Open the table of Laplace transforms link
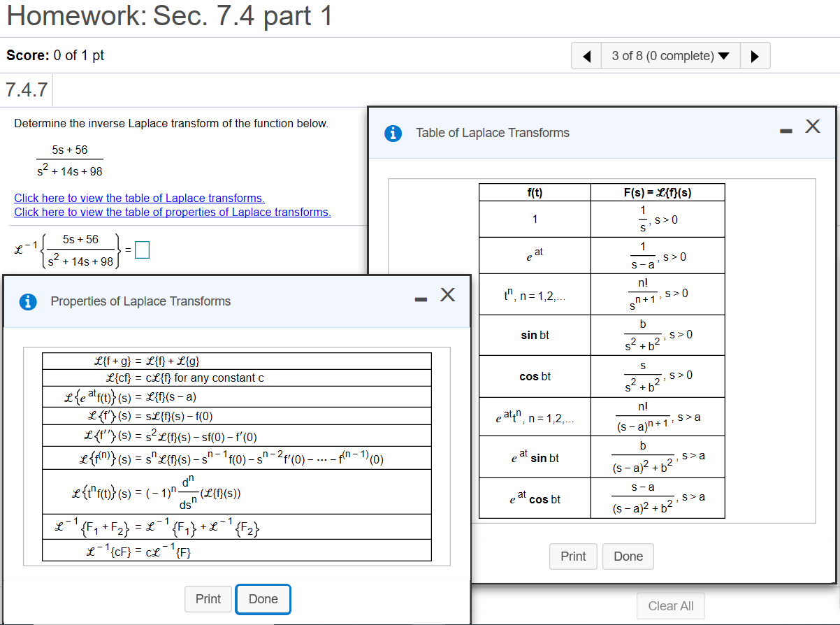The image size is (840, 625). (x=139, y=198)
